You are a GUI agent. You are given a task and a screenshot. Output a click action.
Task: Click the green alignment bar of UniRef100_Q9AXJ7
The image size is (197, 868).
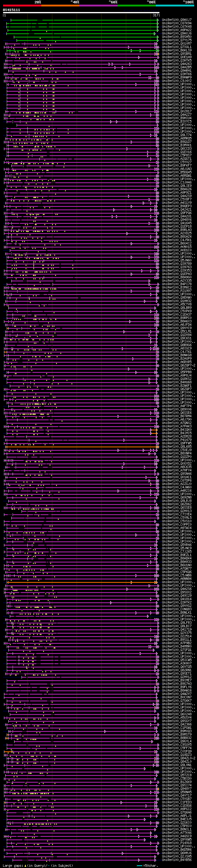(x=85, y=20)
